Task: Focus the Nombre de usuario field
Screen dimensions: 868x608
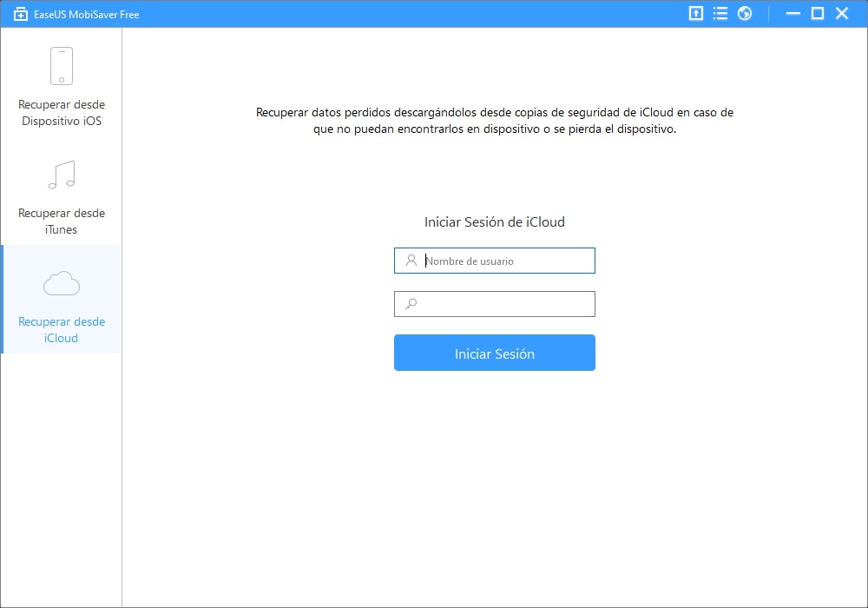Action: [495, 261]
